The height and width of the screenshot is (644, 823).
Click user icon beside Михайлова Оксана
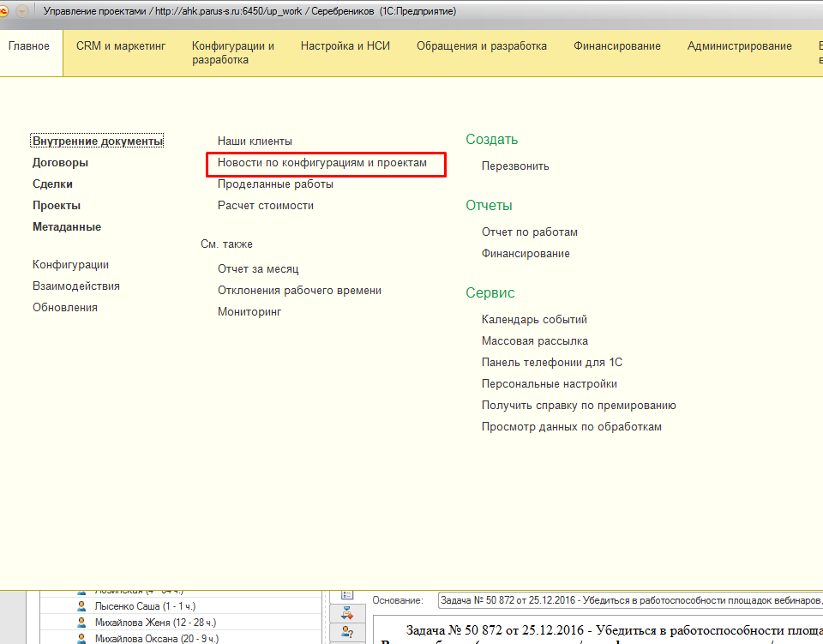82,639
